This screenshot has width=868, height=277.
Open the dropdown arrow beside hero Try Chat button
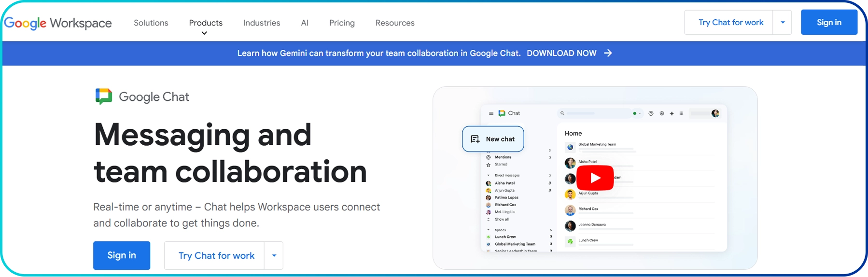(274, 255)
